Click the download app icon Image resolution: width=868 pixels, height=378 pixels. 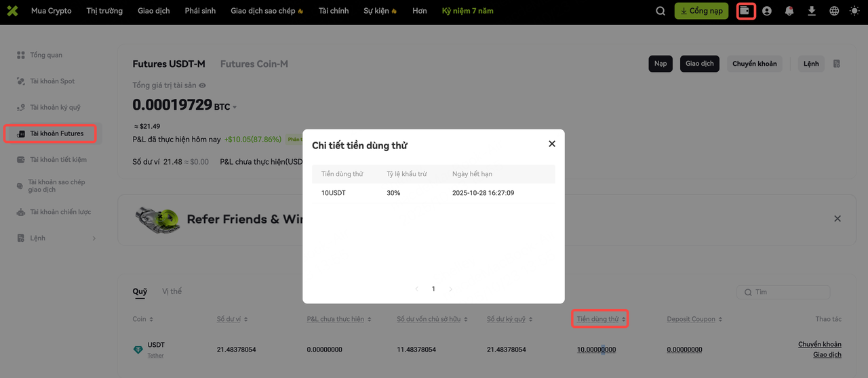(812, 11)
